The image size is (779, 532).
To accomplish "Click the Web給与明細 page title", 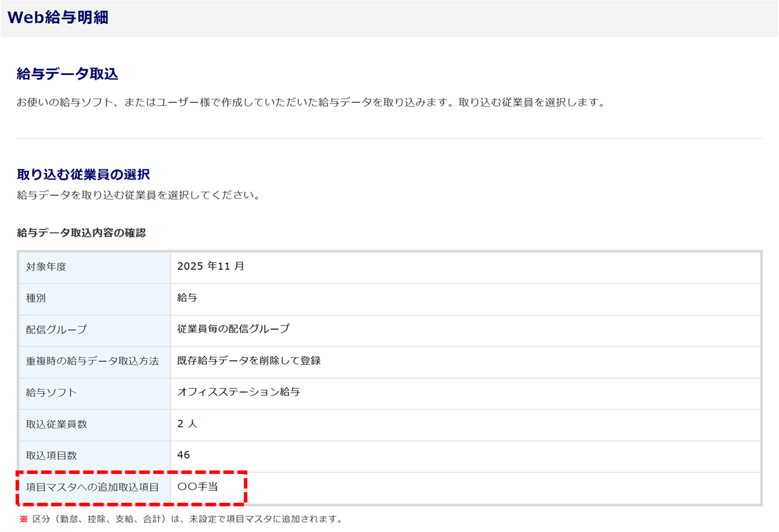I will point(58,18).
